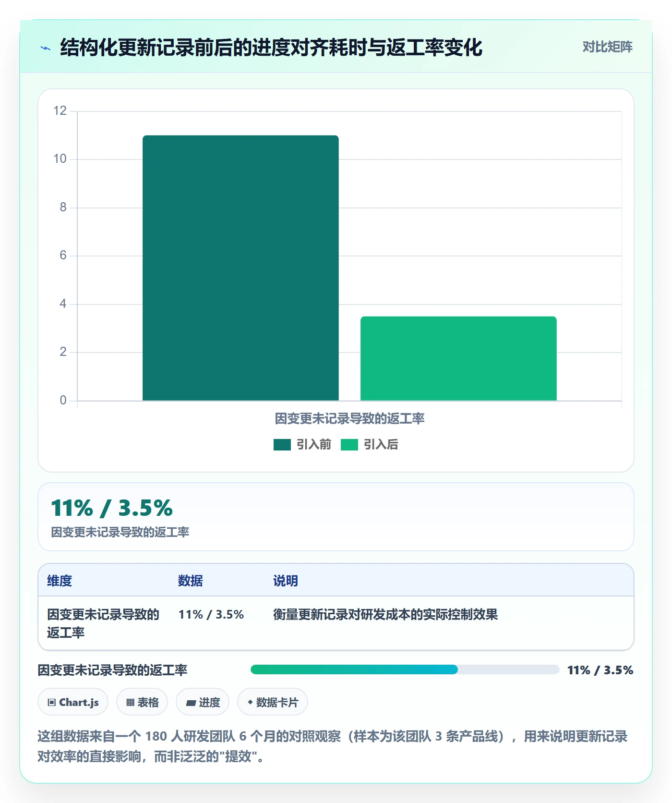Click the footnote paragraph about 180 人研发团队

tap(333, 746)
